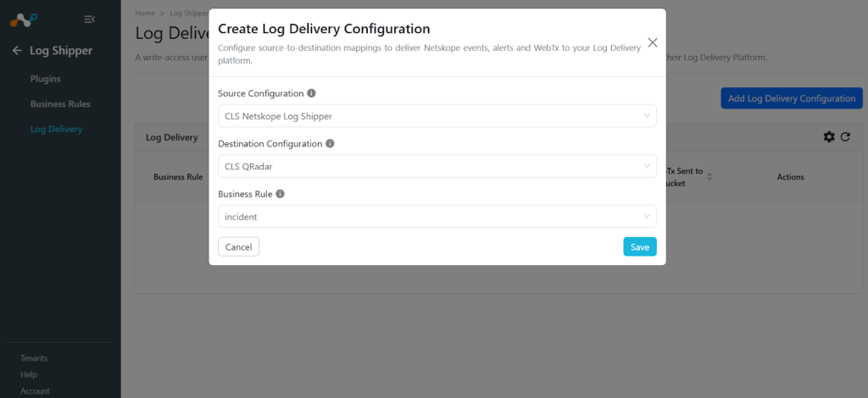Show Source Configuration info tooltip icon
868x398 pixels.
point(311,93)
